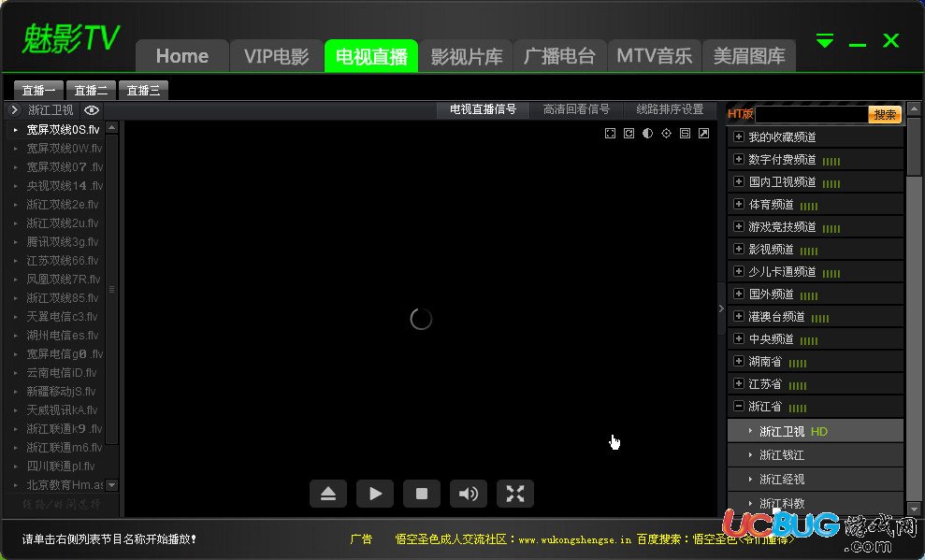Stop playback with the stop button

421,494
